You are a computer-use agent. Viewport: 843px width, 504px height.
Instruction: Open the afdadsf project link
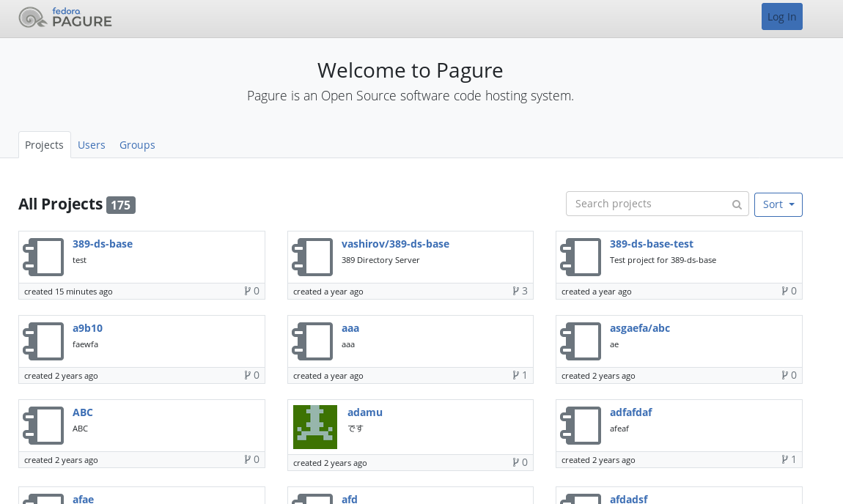pos(628,499)
